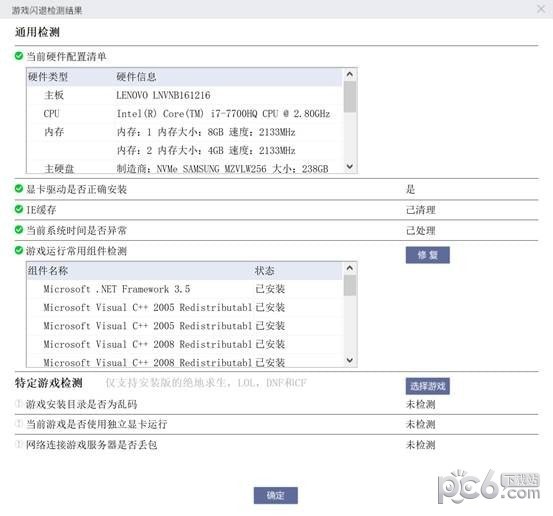Image resolution: width=553 pixels, height=516 pixels.
Task: Click gray status icon beside 游戏安装目录是否为乱码
Action: pos(19,403)
